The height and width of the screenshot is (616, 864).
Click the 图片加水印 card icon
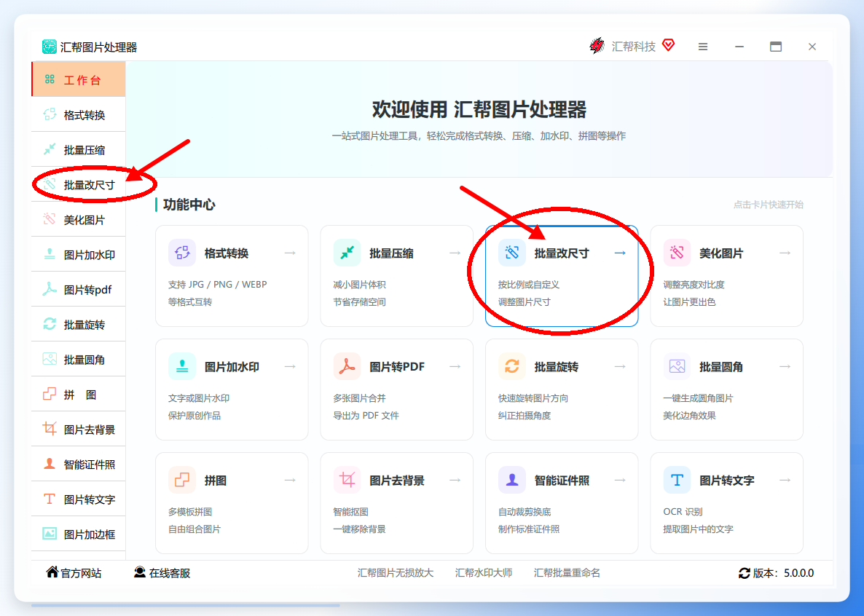(182, 366)
